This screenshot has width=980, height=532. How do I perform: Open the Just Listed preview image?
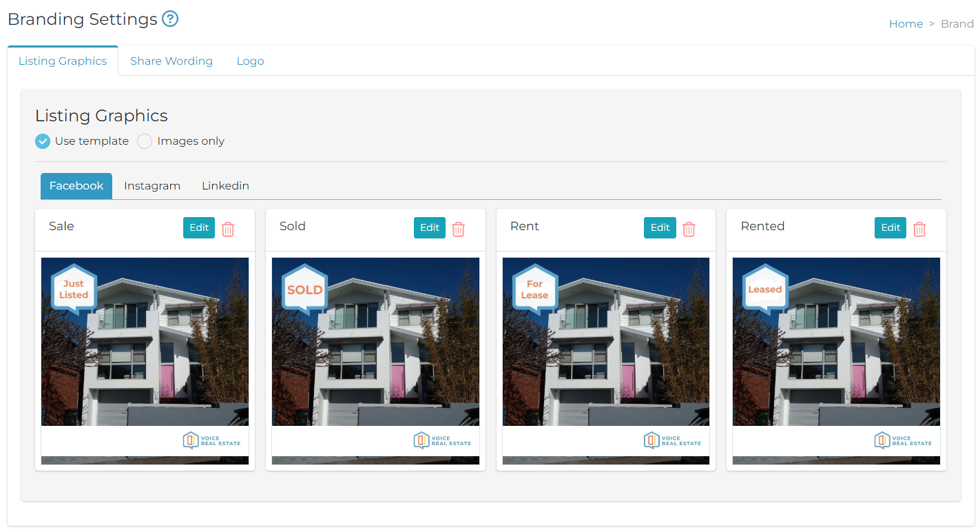click(145, 361)
